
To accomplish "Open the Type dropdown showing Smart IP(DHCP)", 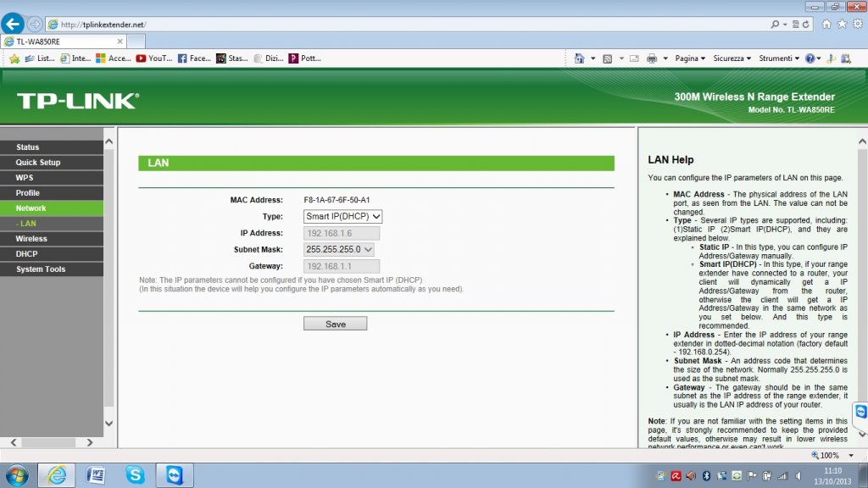I will coord(342,216).
